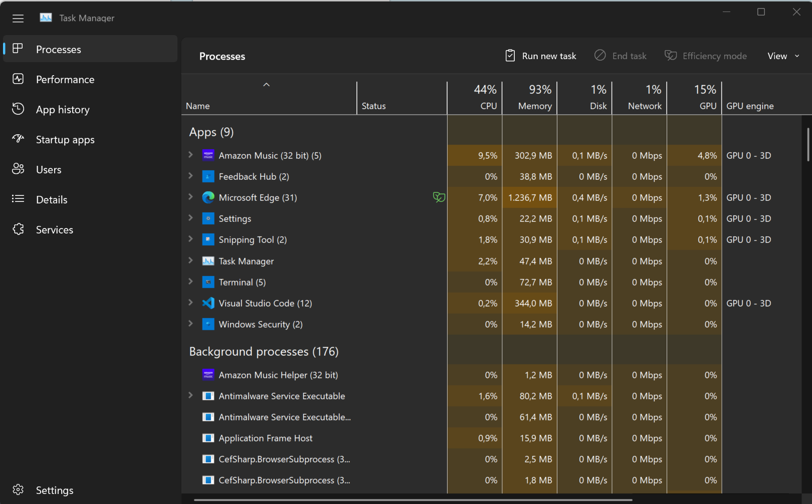The height and width of the screenshot is (504, 812).
Task: Click the Performance graph icon in sidebar
Action: 18,79
